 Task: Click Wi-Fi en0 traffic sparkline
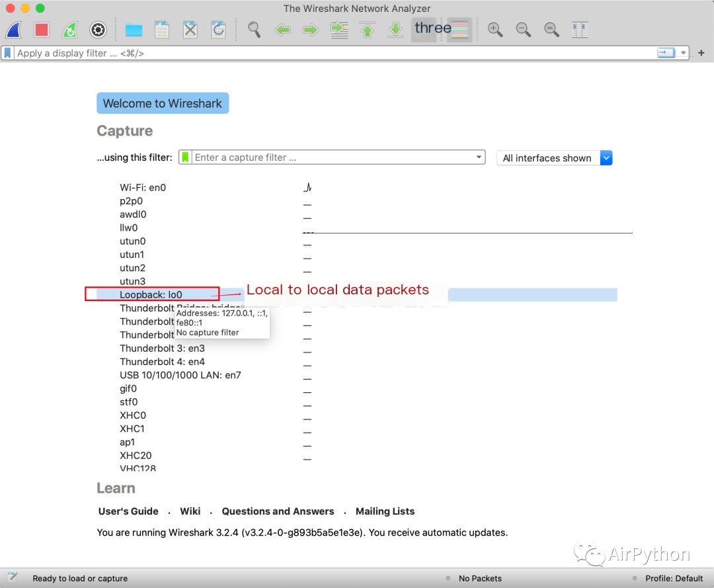pyautogui.click(x=308, y=187)
